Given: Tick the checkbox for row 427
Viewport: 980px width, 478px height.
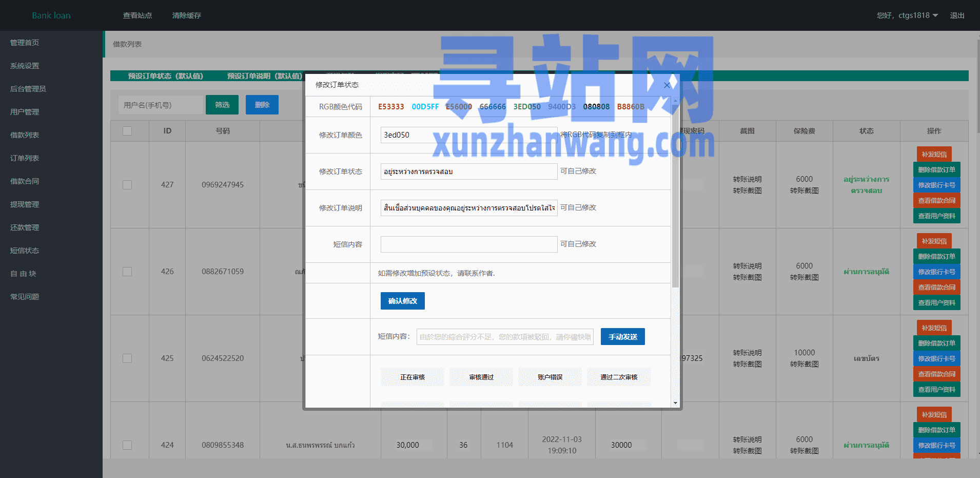Looking at the screenshot, I should pos(127,185).
